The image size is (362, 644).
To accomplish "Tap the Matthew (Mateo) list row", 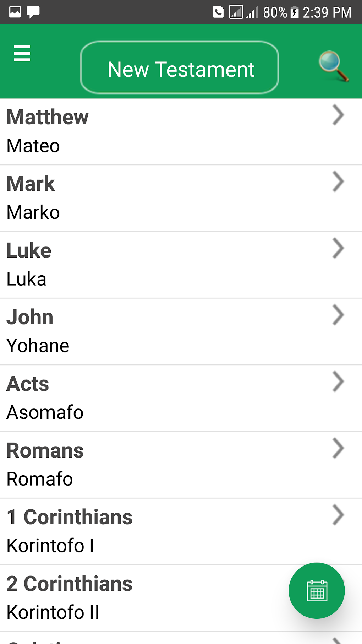I will 142,131.
